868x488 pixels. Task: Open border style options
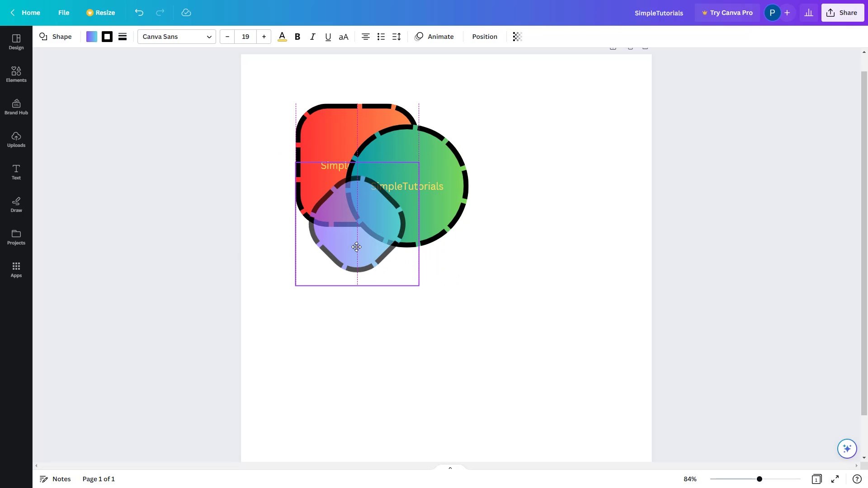click(x=123, y=37)
